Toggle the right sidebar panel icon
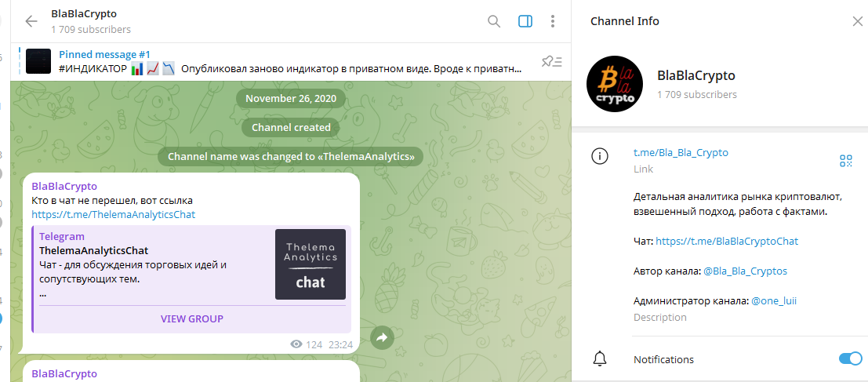The height and width of the screenshot is (382, 868). (x=525, y=22)
